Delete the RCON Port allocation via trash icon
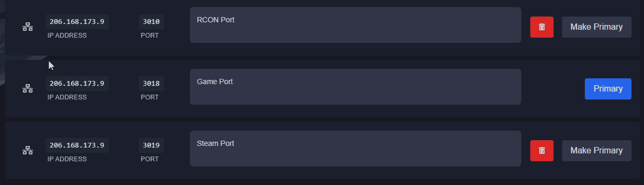 coord(542,27)
